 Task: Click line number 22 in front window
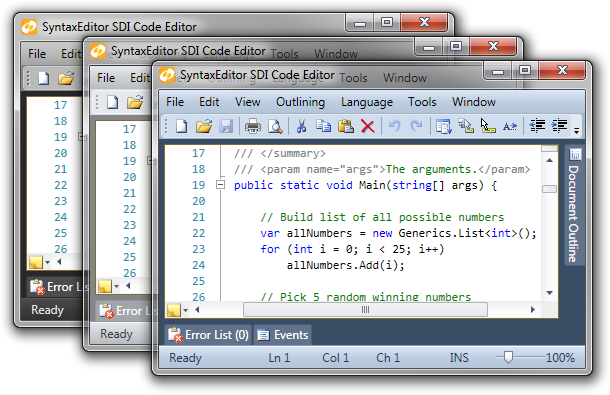tap(198, 233)
